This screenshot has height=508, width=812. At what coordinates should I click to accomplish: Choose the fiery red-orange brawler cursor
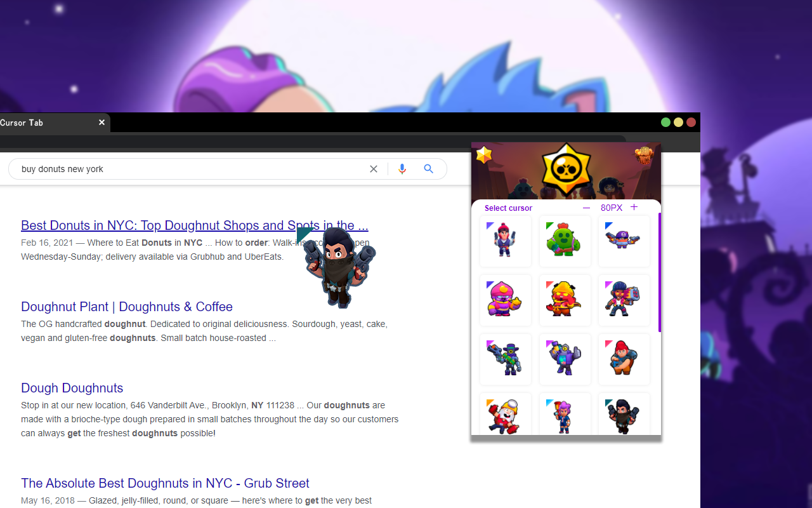tap(565, 300)
